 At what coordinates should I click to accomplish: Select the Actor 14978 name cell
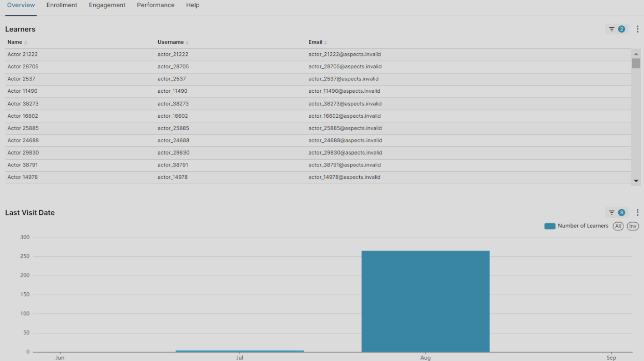pos(23,177)
